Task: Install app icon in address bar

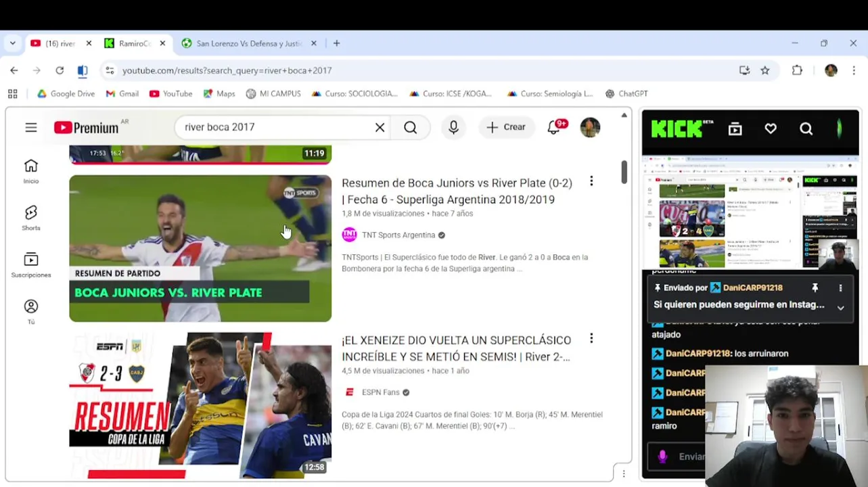Action: [744, 70]
